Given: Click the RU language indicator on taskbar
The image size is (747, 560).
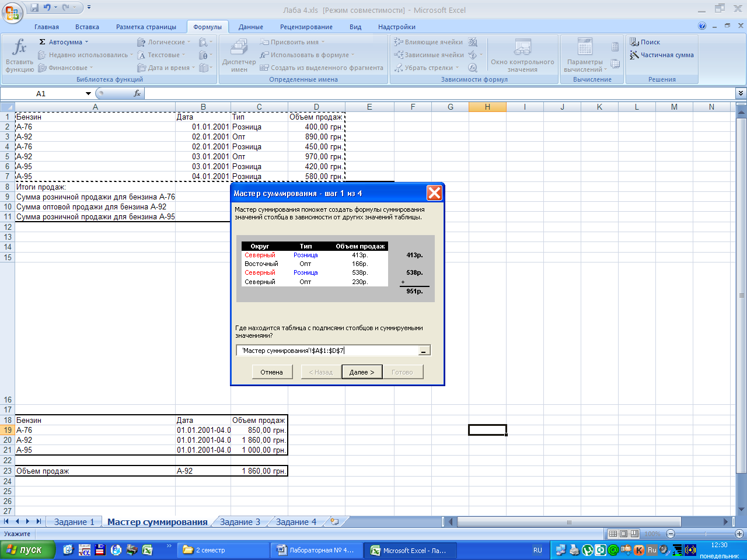Looking at the screenshot, I should click(537, 550).
